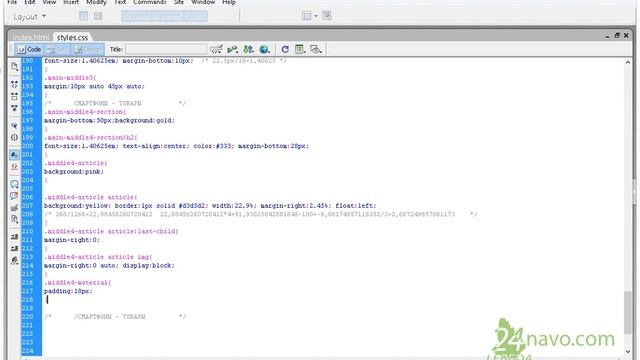Click Collapse Selection icon
640x360 pixels.
click(14, 96)
